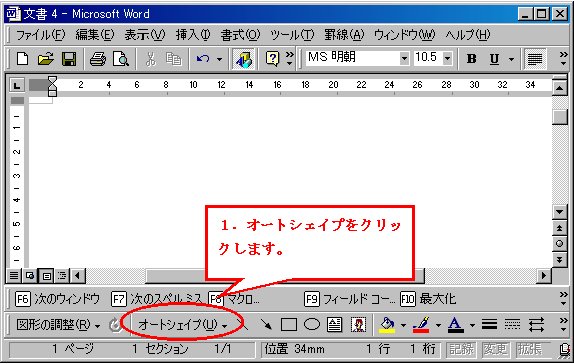Select the Line drawing tool
The width and height of the screenshot is (574, 364).
pyautogui.click(x=242, y=324)
